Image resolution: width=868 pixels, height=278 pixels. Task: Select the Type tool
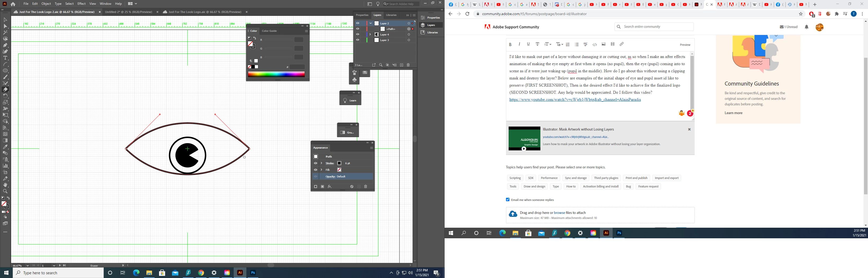[x=5, y=58]
